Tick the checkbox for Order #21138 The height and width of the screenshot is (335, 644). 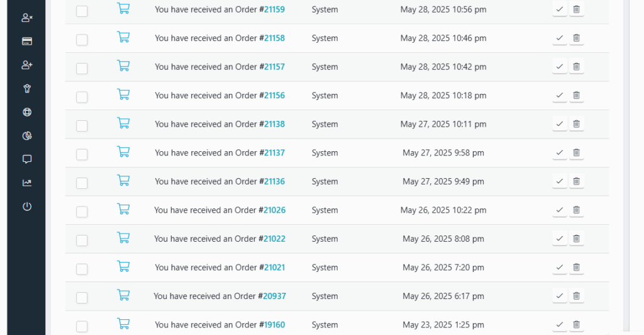(82, 126)
